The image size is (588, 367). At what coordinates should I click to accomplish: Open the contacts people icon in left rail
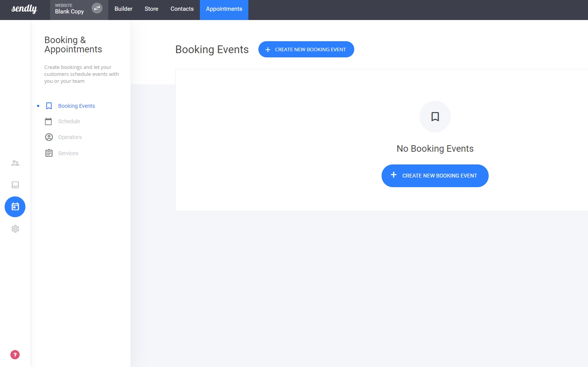point(15,163)
